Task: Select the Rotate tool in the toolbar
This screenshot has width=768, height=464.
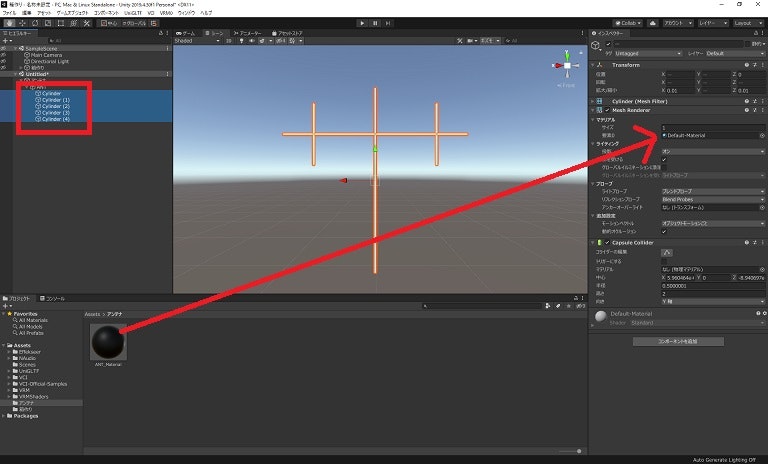Action: (35, 23)
